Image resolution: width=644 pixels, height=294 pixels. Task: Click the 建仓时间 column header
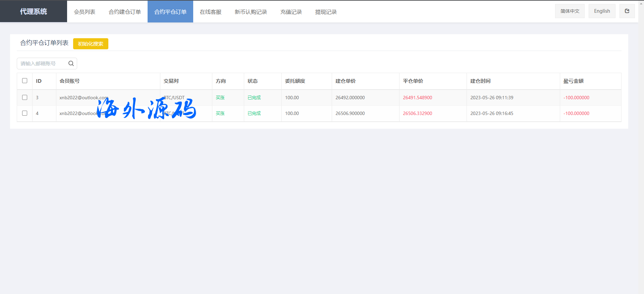tap(480, 81)
